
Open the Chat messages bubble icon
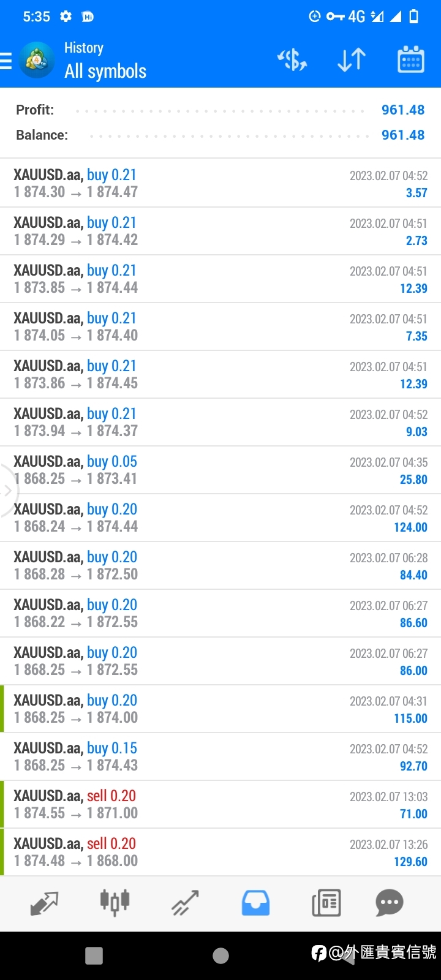pos(390,903)
